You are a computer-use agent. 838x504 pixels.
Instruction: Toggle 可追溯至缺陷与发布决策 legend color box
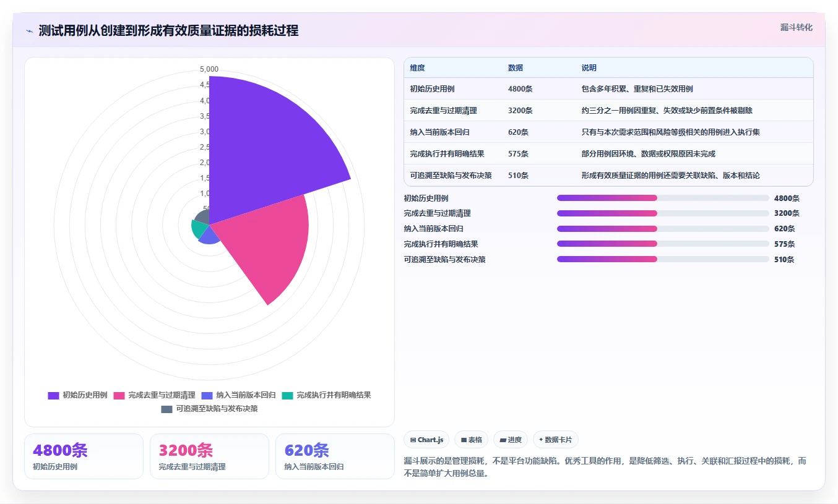[x=166, y=409]
